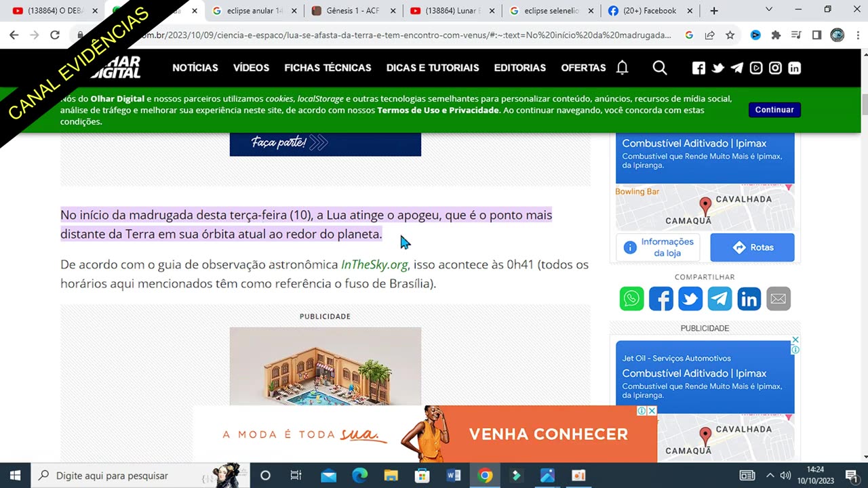Close the '(20+) Facebook' tab
Screen dimensions: 868x488
coord(690,11)
